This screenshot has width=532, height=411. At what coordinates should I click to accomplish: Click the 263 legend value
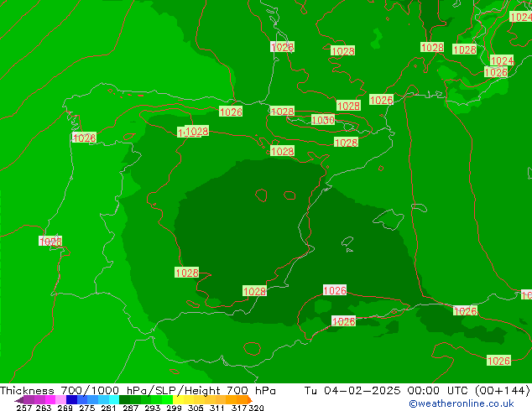coord(44,408)
